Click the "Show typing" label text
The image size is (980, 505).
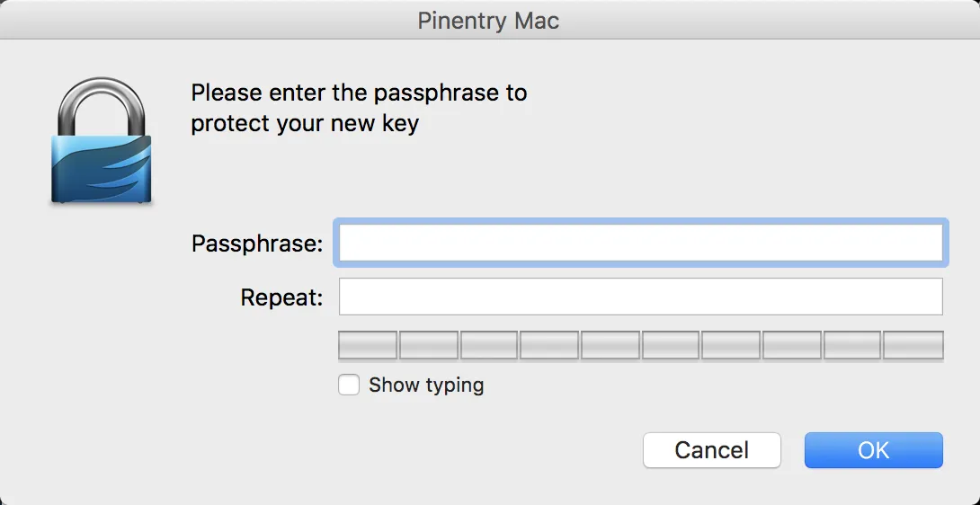(x=426, y=385)
